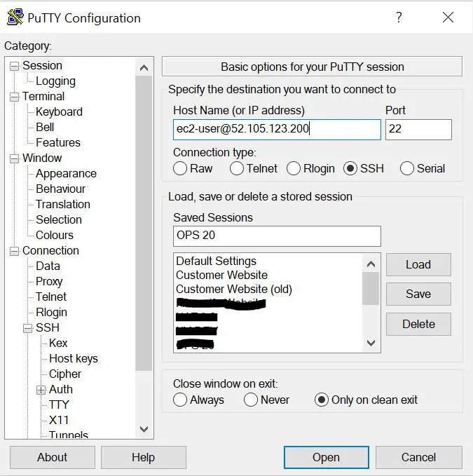The width and height of the screenshot is (473, 476).
Task: Close the PuTTY Configuration window
Action: [448, 18]
